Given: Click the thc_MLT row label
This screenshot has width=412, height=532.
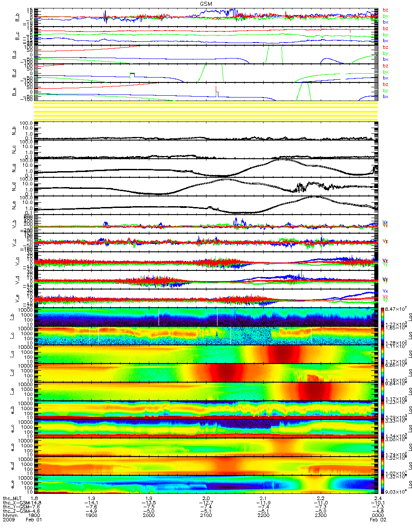Looking at the screenshot, I should [x=13, y=498].
